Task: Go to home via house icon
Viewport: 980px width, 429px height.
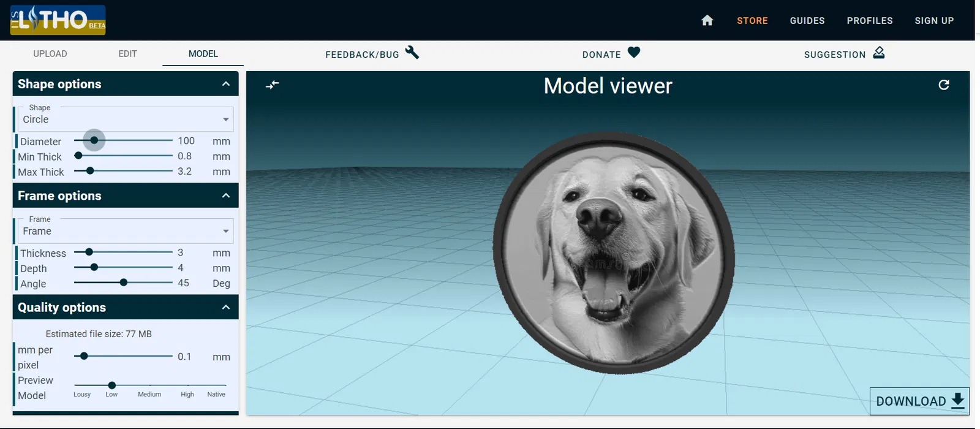Action: (x=707, y=20)
